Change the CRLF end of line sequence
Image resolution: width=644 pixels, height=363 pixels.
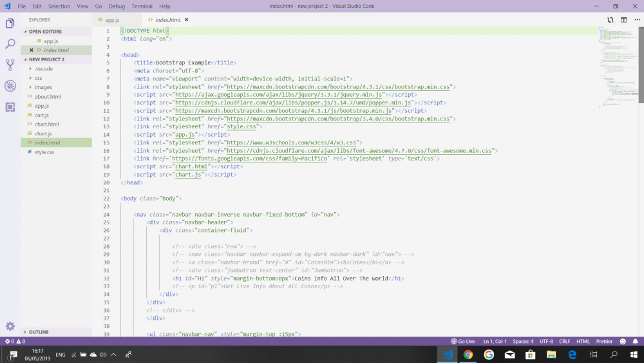coord(565,341)
